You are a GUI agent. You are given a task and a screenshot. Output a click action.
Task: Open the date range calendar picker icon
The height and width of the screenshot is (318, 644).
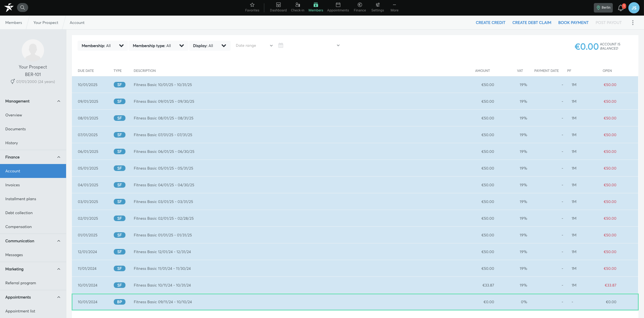[x=280, y=45]
